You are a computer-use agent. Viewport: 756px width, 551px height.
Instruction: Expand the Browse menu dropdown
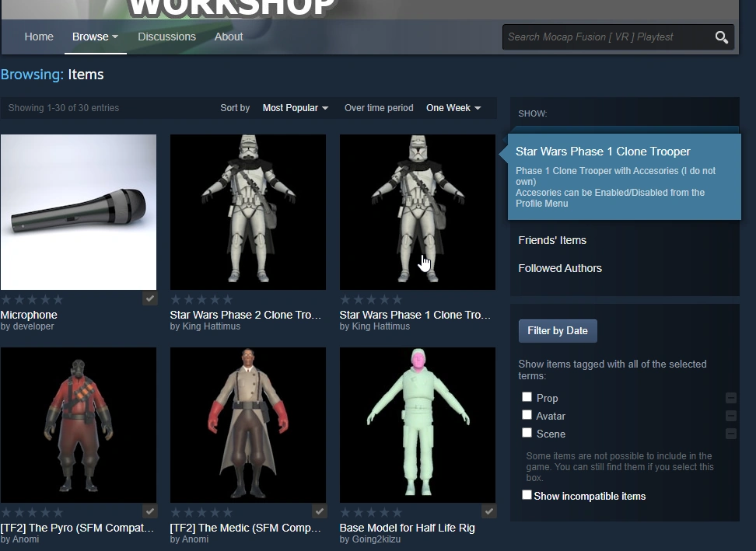[95, 37]
